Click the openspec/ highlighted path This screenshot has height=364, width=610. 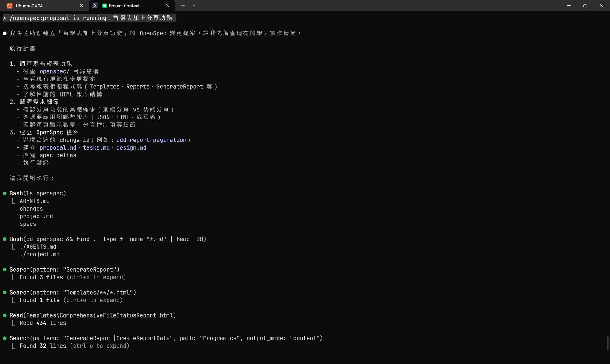coord(54,71)
